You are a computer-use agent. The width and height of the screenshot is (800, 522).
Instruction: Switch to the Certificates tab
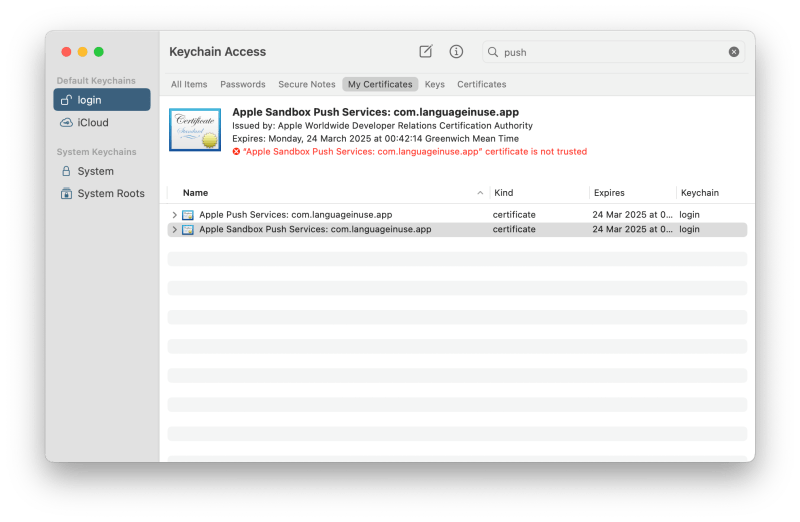(x=482, y=84)
